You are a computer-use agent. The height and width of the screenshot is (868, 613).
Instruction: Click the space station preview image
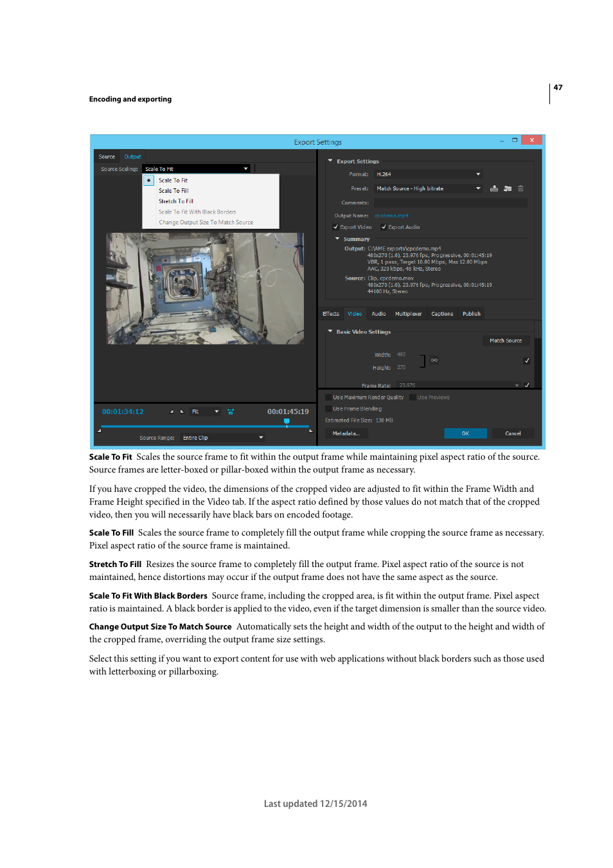(205, 288)
